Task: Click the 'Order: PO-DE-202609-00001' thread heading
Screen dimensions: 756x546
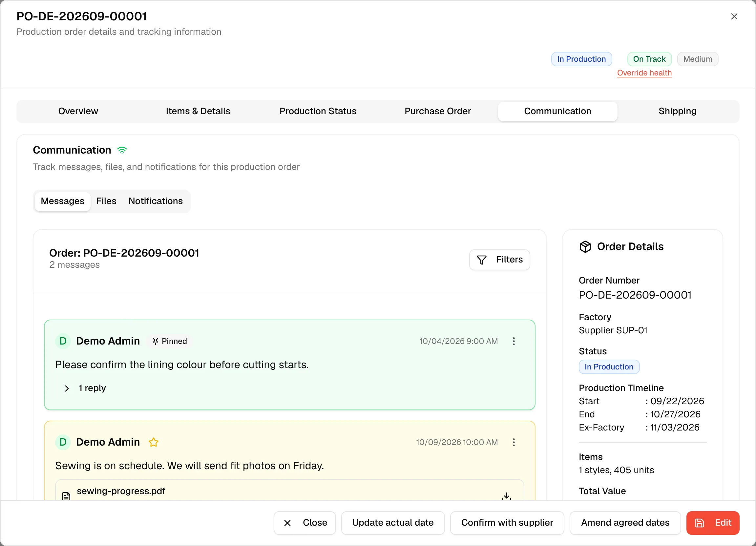Action: click(x=124, y=253)
